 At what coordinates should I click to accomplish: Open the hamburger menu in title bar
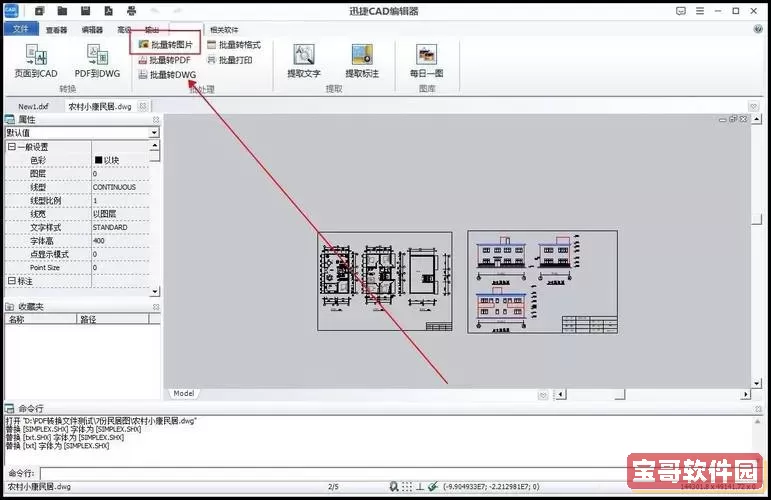point(700,11)
